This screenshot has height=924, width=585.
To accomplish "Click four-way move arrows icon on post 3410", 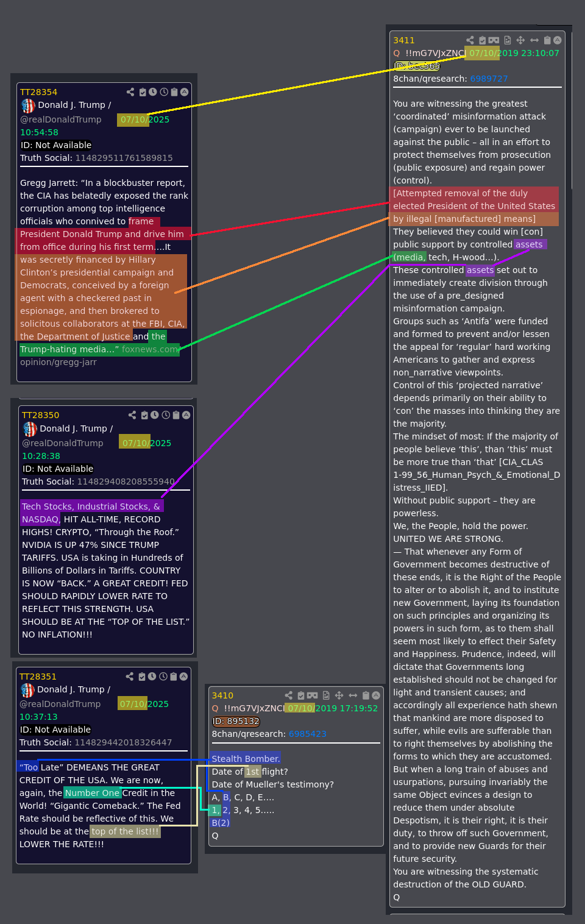I will pyautogui.click(x=339, y=695).
